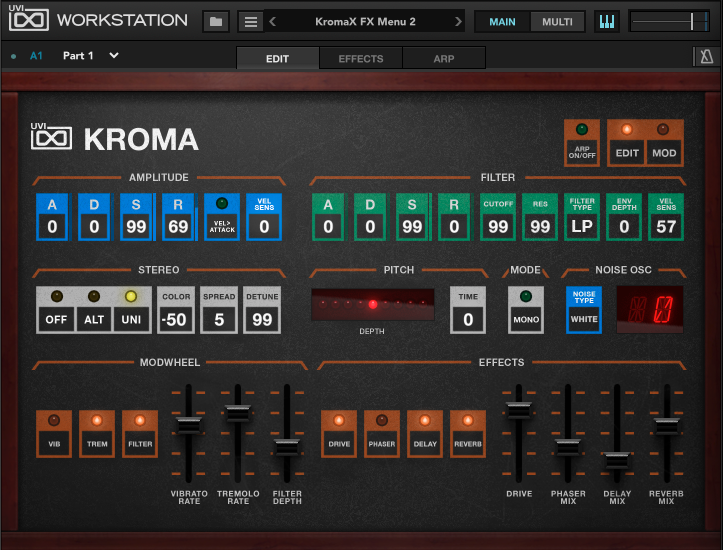Image resolution: width=723 pixels, height=550 pixels.
Task: Open the preset browser folder icon
Action: [x=216, y=22]
